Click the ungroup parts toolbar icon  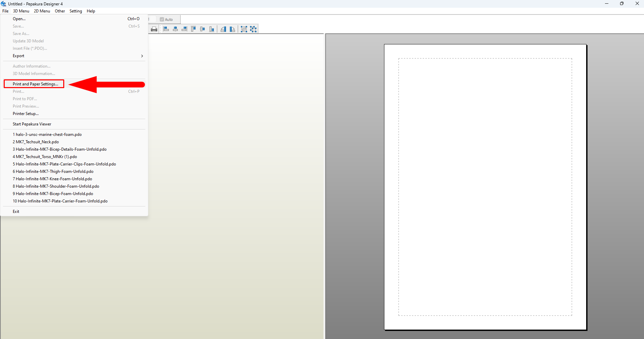tap(253, 29)
